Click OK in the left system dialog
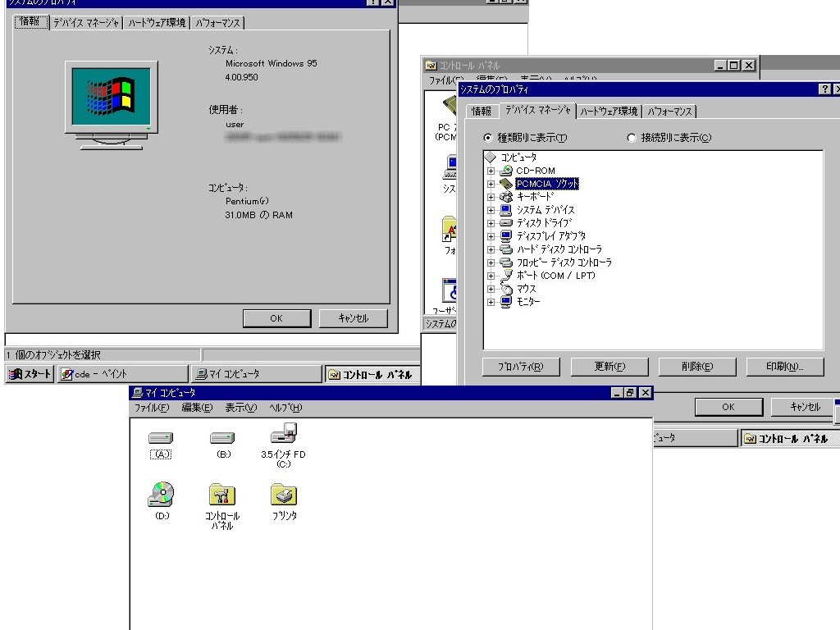 (x=277, y=318)
